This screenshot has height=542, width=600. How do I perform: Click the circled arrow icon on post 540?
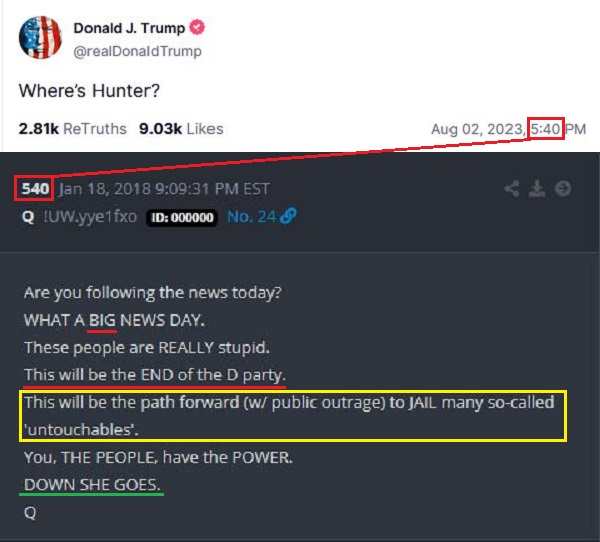pyautogui.click(x=562, y=188)
